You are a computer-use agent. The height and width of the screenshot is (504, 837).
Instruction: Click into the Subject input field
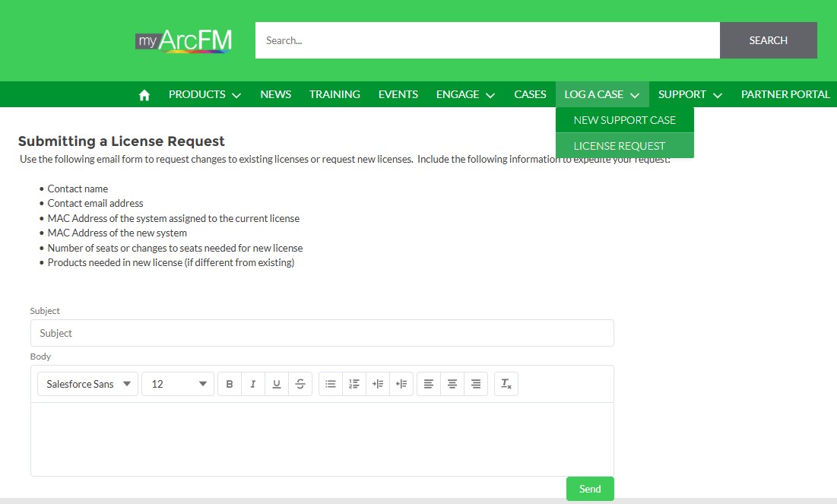pyautogui.click(x=322, y=333)
